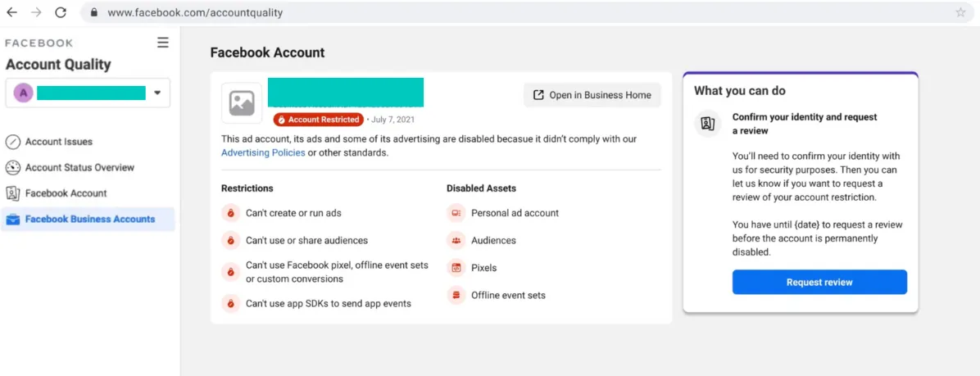
Task: Click the Disabled Assets heading
Action: coord(481,188)
